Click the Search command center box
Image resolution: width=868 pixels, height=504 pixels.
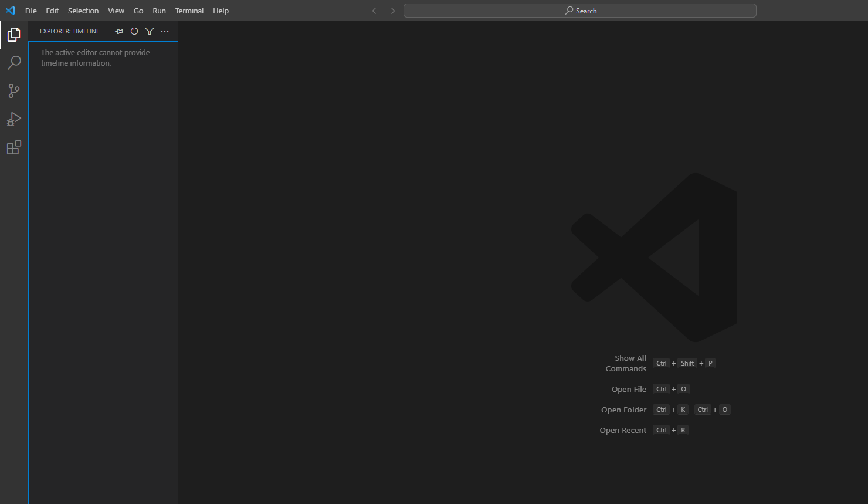coord(580,11)
